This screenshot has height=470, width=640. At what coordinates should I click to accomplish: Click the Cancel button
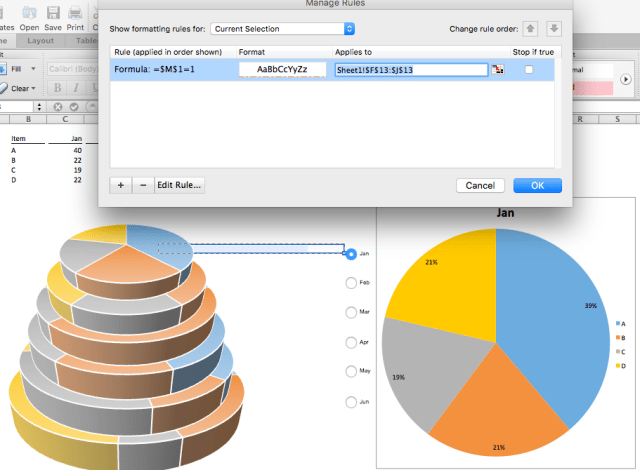pyautogui.click(x=480, y=186)
